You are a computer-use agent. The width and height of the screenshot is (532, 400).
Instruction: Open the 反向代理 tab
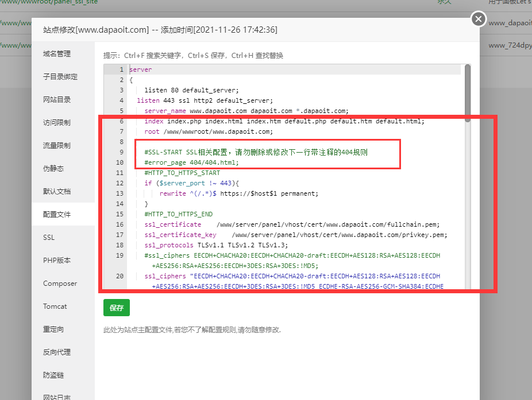(x=57, y=352)
